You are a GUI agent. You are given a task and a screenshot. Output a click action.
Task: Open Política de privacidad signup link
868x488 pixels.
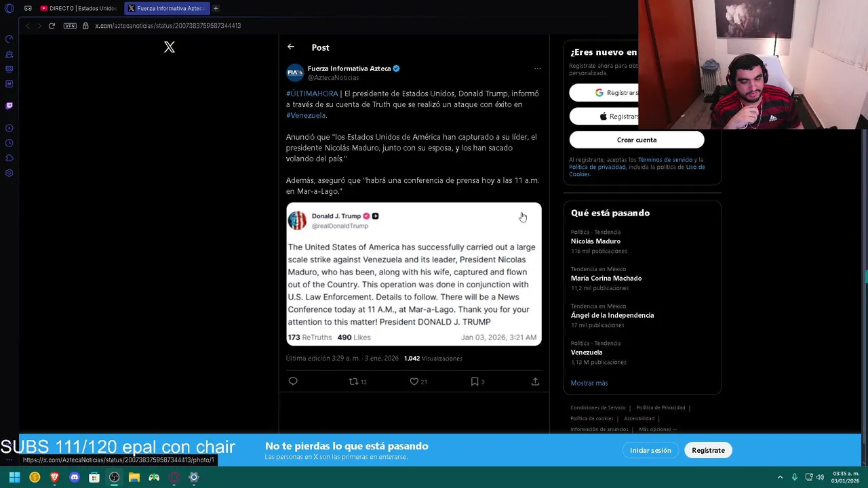click(598, 167)
